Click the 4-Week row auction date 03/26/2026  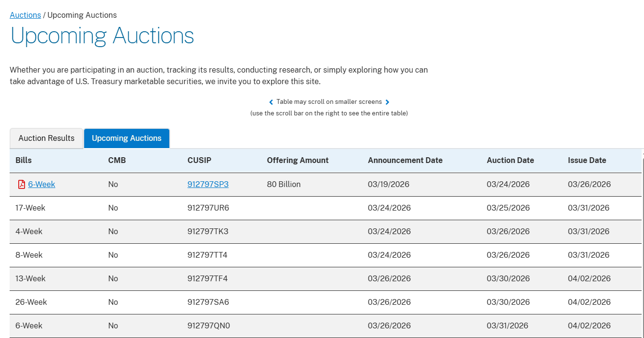tap(508, 231)
